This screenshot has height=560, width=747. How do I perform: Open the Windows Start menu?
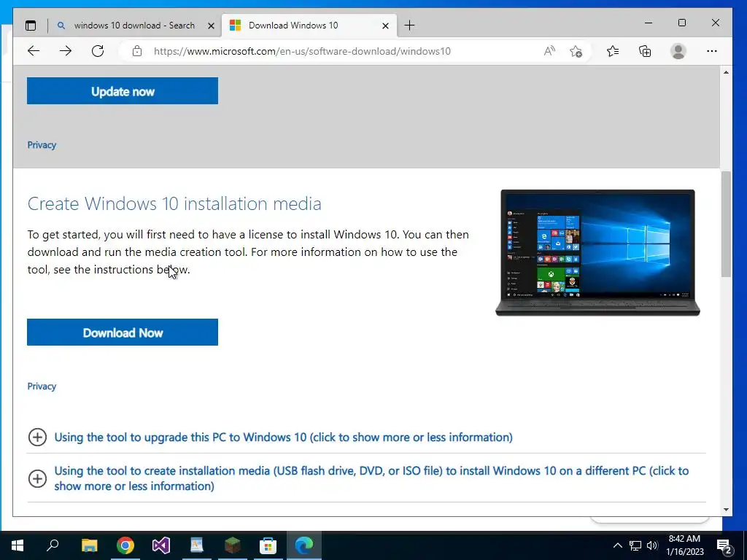[18, 545]
